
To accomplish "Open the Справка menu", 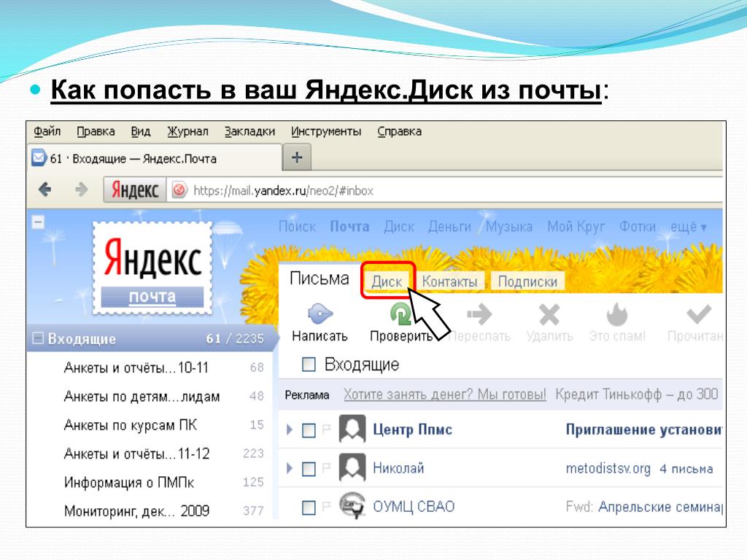I will click(399, 131).
